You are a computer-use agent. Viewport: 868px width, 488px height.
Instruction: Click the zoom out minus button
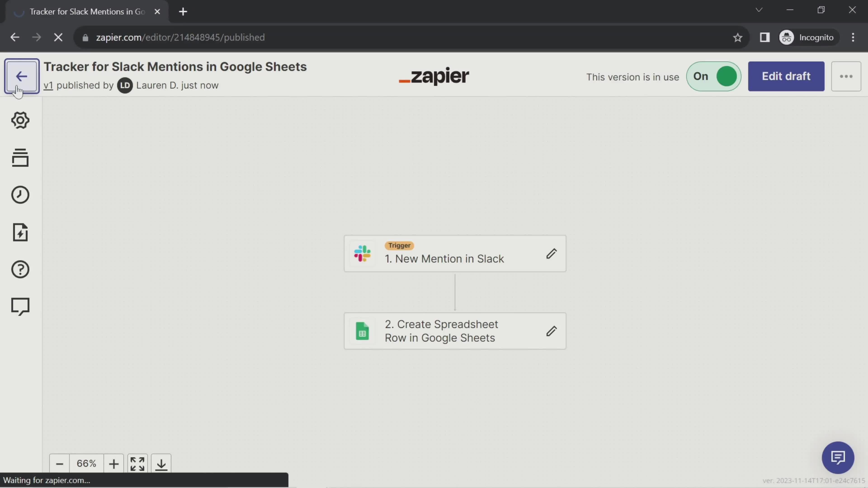coord(60,464)
